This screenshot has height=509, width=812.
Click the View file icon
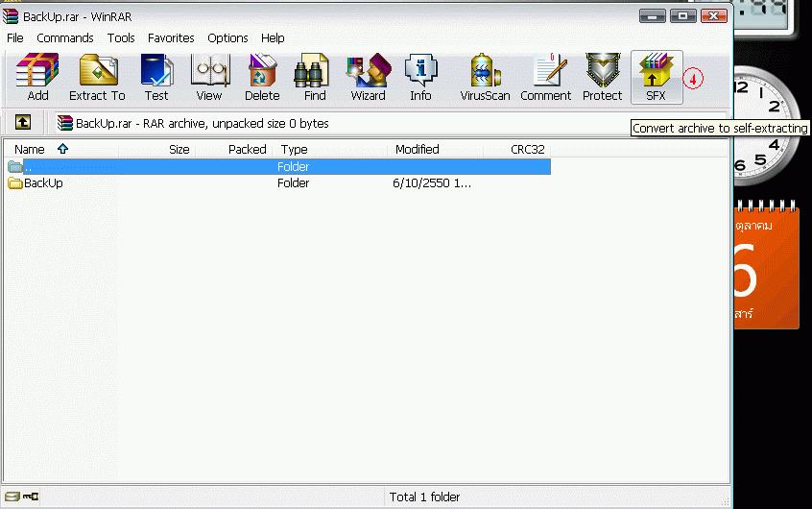click(209, 78)
